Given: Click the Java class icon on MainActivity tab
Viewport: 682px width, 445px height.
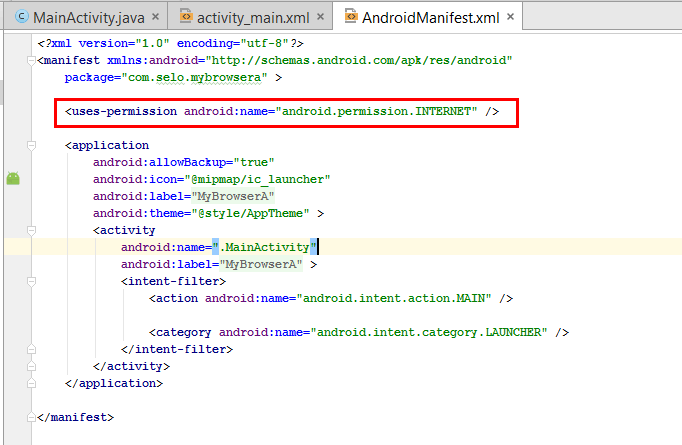Looking at the screenshot, I should (x=22, y=17).
